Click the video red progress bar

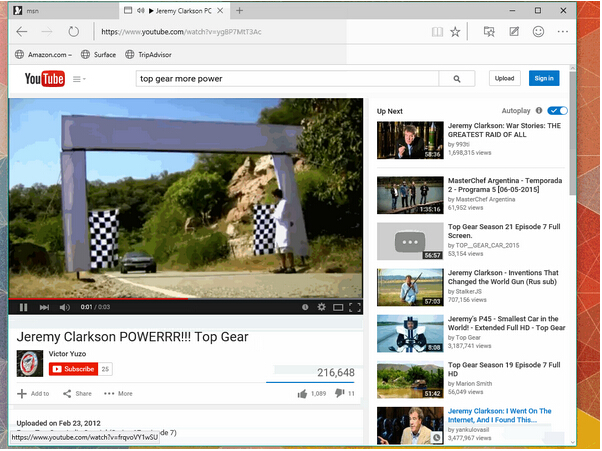(186, 299)
